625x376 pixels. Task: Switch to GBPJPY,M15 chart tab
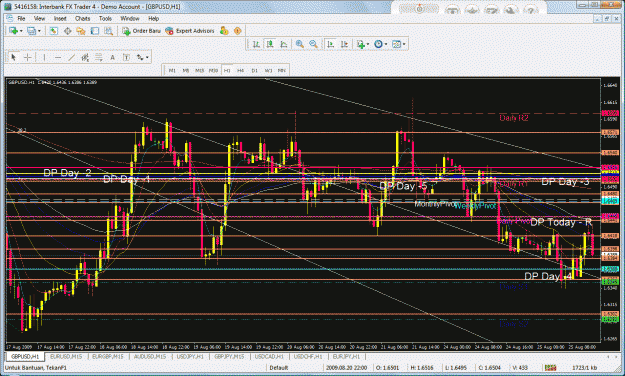coord(229,356)
